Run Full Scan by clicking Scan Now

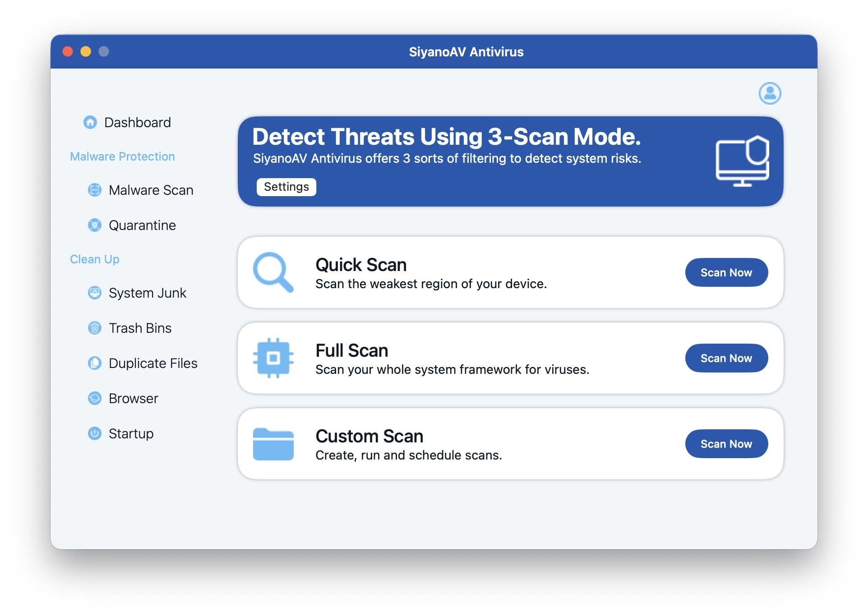[726, 358]
